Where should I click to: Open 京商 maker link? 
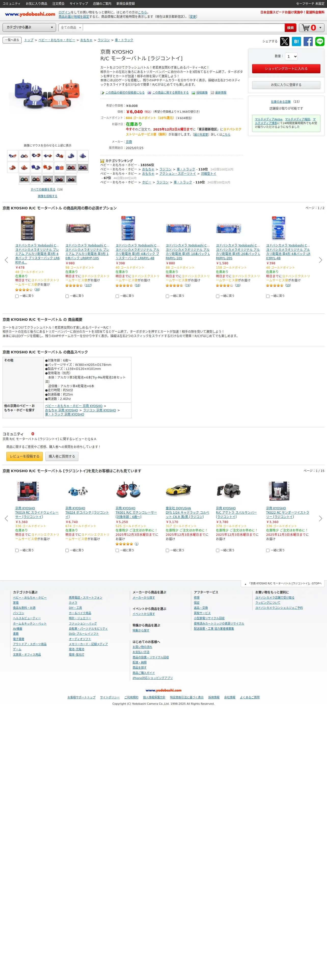coord(129,141)
